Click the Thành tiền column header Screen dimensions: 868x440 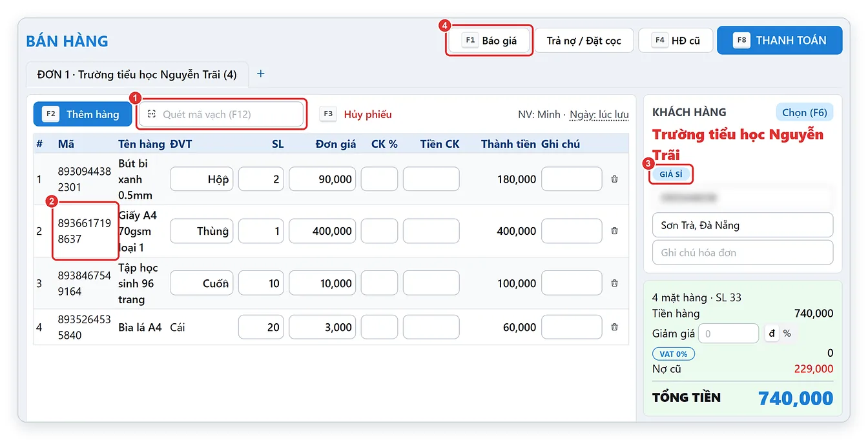pos(508,144)
